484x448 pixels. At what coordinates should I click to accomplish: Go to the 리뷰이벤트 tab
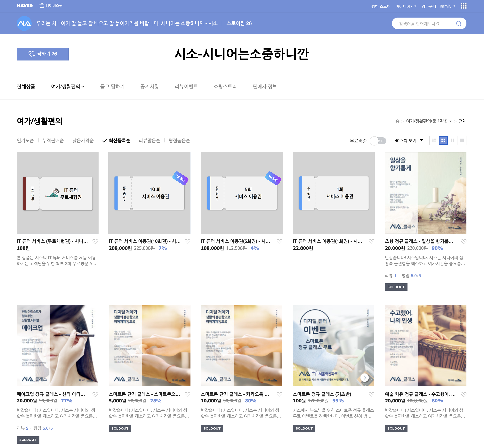[186, 87]
